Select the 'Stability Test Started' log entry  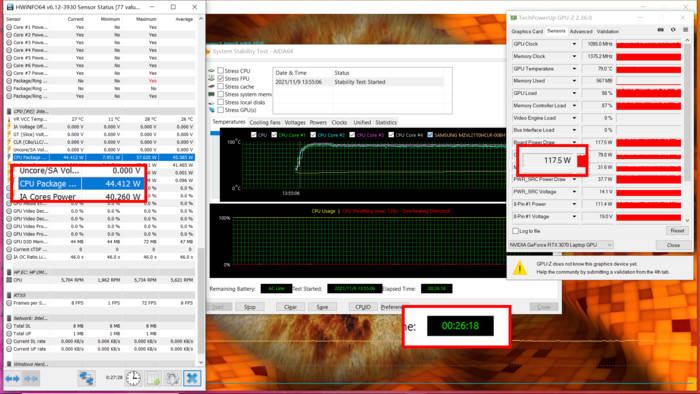(358, 82)
